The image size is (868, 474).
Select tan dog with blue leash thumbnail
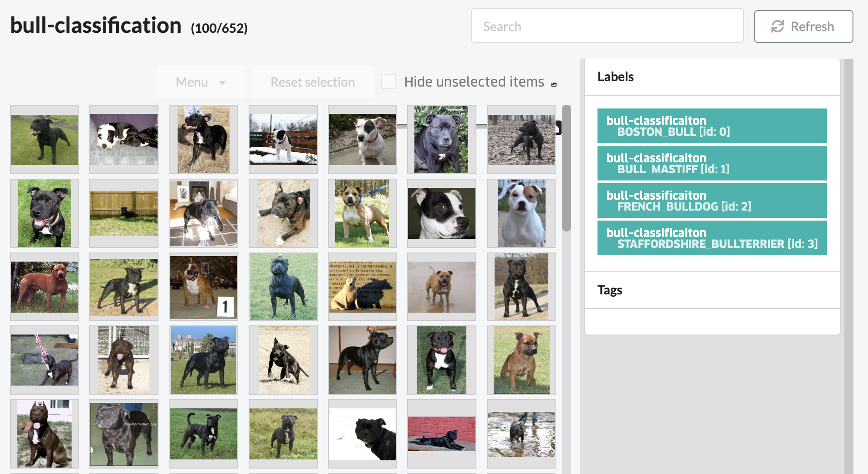click(x=363, y=213)
